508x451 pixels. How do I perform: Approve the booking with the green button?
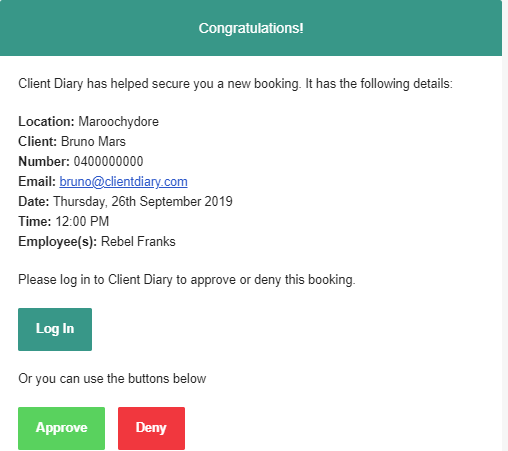pyautogui.click(x=61, y=428)
